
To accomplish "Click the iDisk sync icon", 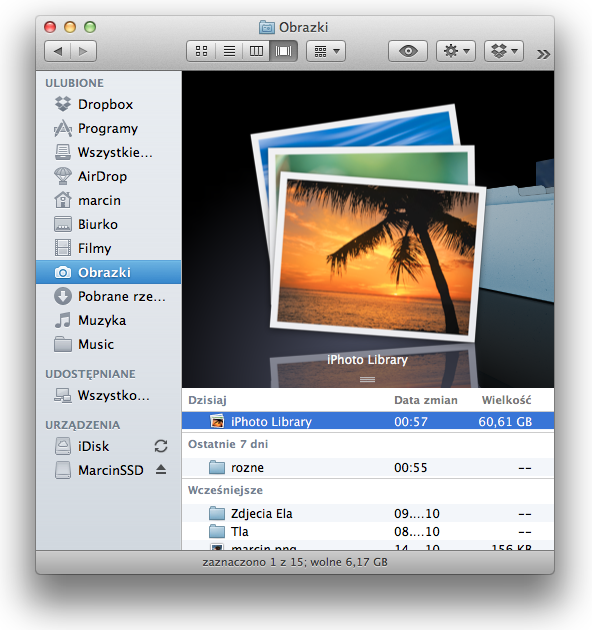I will (x=161, y=446).
